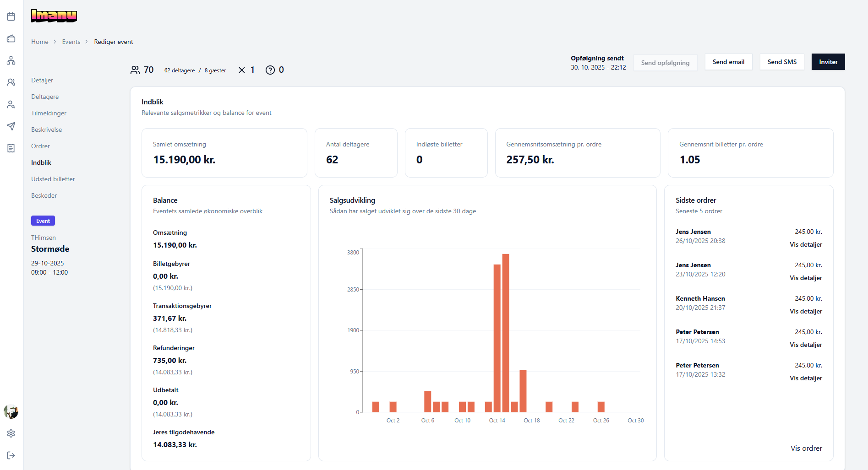
Task: Open the receipt icon in sidebar
Action: click(11, 148)
